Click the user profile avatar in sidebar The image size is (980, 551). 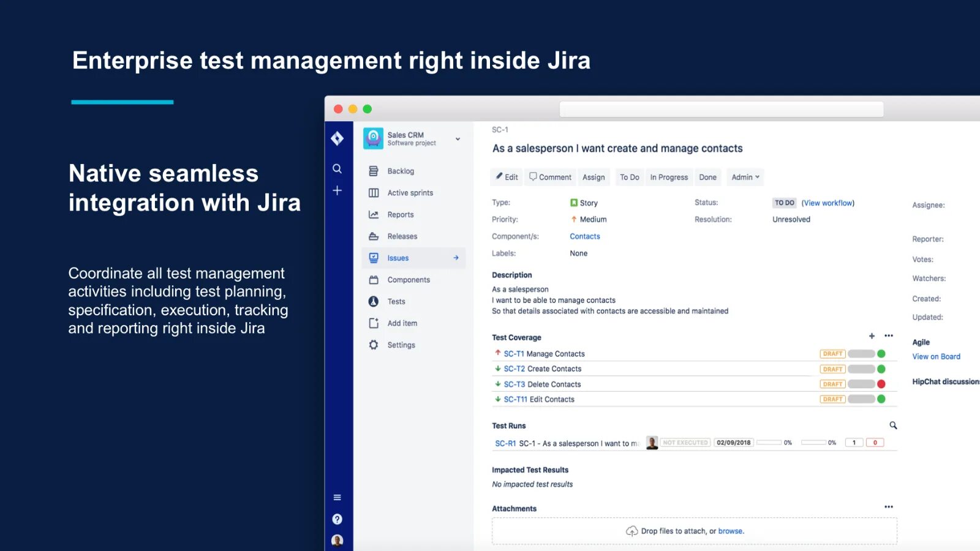337,540
